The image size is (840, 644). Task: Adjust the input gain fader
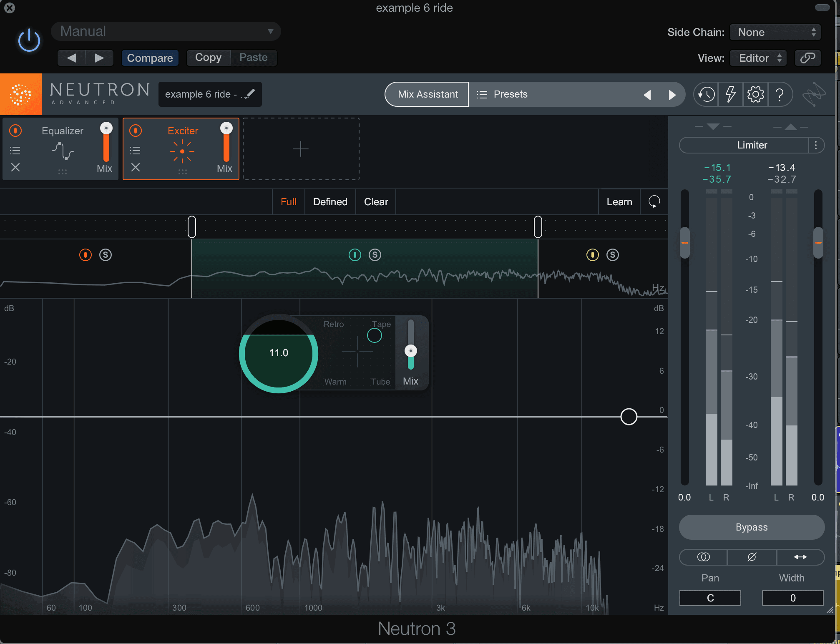point(685,243)
